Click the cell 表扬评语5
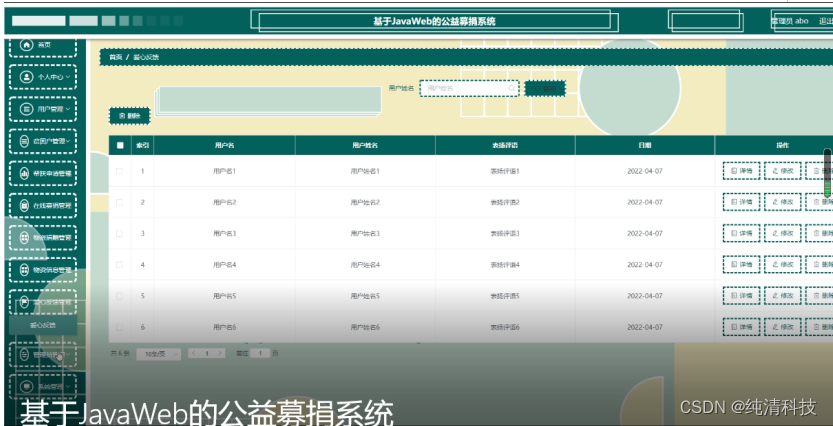The width and height of the screenshot is (833, 426). (x=505, y=296)
